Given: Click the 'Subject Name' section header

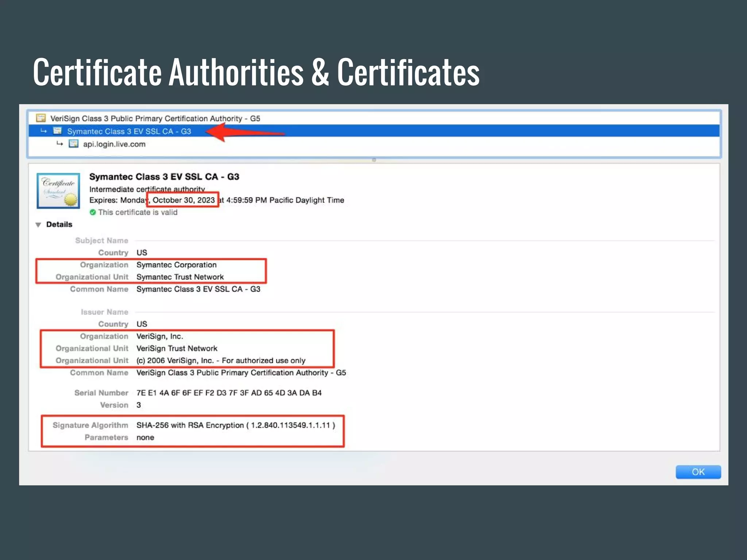Looking at the screenshot, I should point(102,241).
